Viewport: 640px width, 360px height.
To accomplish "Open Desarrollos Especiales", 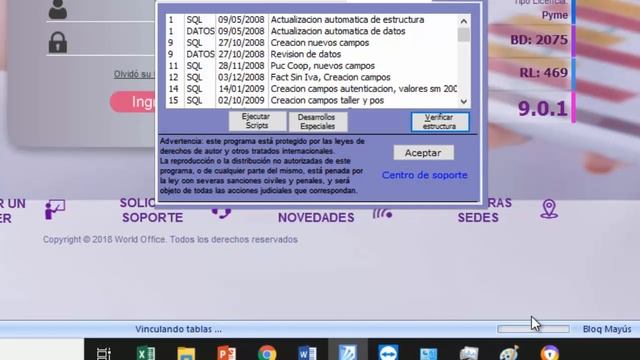I will pos(318,122).
